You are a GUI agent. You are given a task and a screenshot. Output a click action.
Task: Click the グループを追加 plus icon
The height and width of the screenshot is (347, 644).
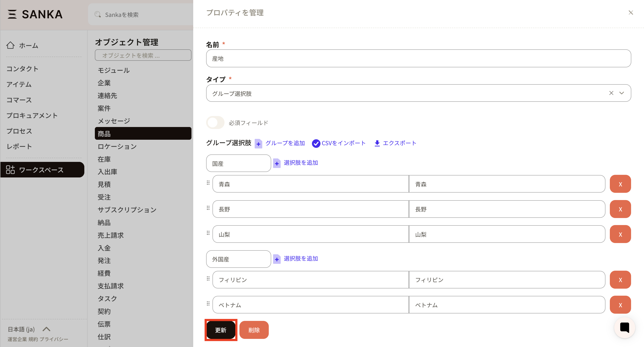(258, 143)
